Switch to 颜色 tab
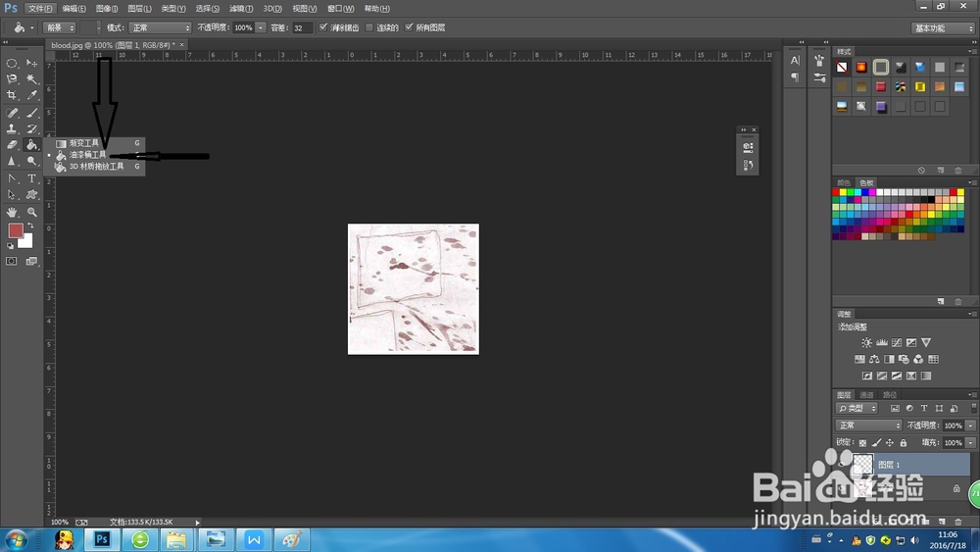 (x=844, y=183)
